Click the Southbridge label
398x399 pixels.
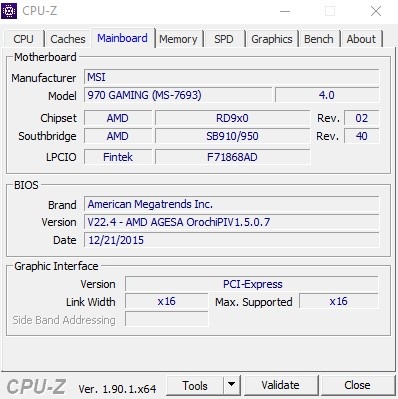[x=47, y=136]
